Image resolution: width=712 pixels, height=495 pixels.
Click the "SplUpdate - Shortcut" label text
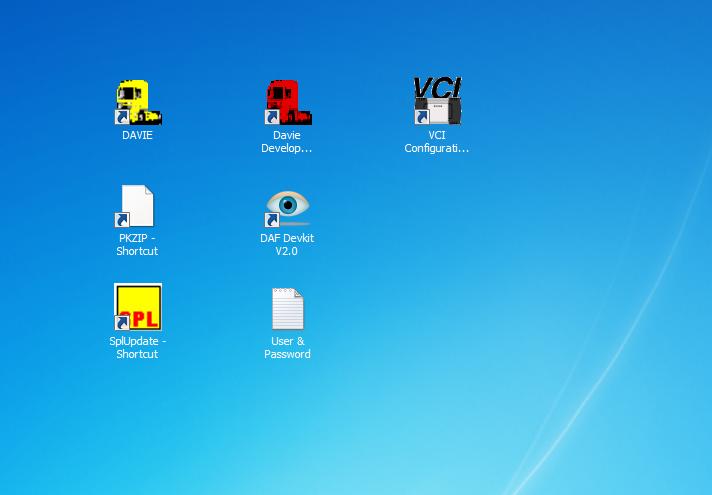tap(137, 348)
